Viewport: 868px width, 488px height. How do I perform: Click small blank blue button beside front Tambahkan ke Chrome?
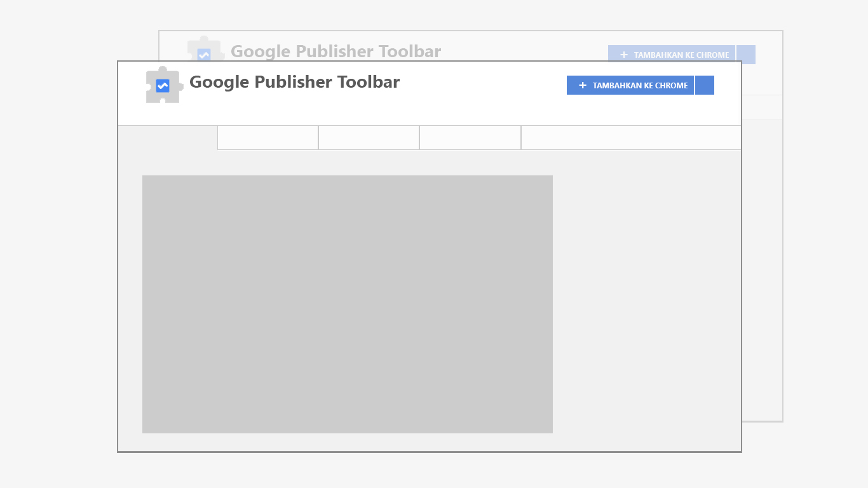click(705, 85)
